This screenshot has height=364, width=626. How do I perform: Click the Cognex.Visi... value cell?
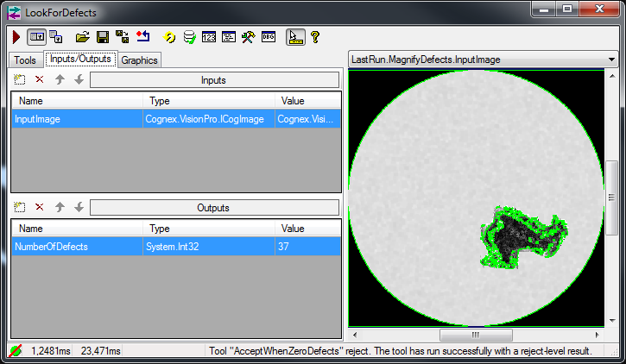click(x=307, y=119)
